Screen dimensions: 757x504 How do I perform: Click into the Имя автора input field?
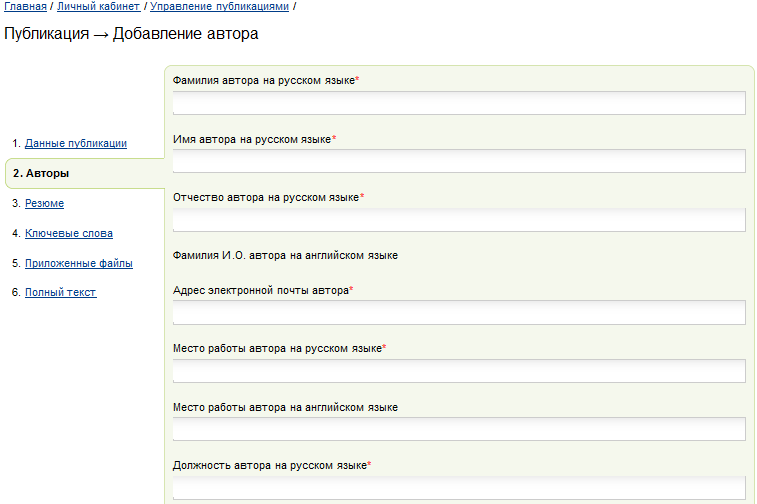459,161
